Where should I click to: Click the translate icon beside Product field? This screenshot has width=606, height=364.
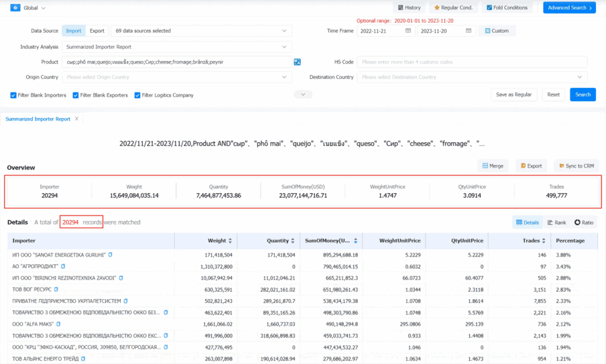click(297, 62)
